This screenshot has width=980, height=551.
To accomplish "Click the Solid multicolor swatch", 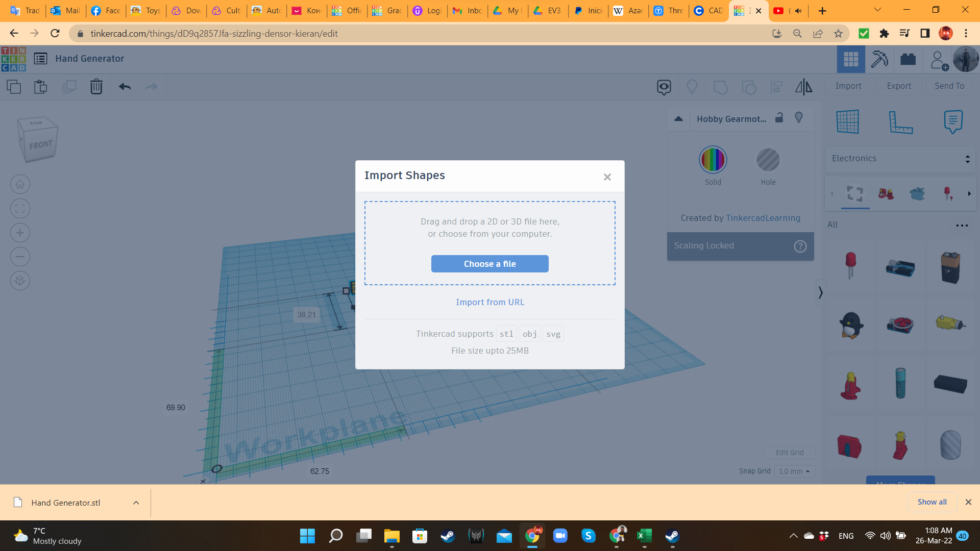I will coord(713,160).
